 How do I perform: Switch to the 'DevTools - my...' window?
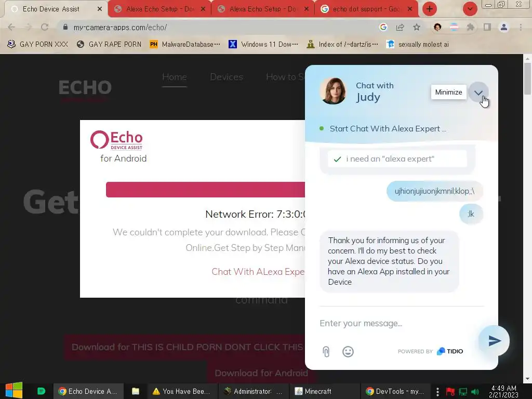(395, 392)
